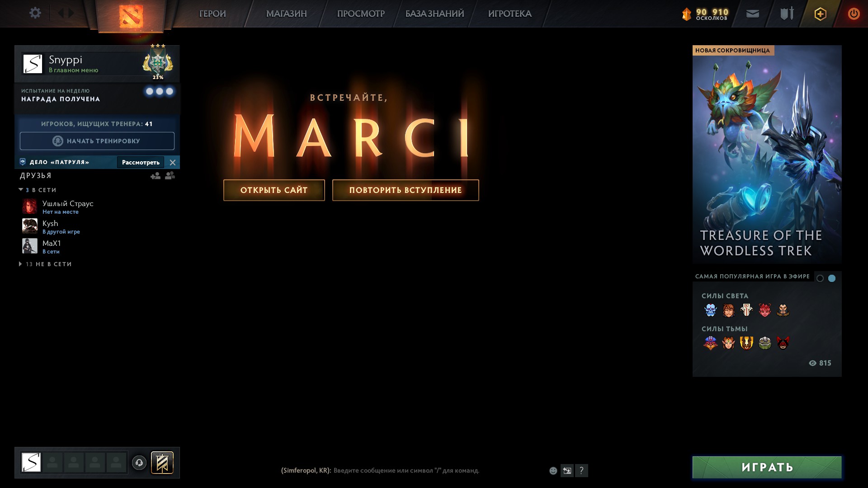Click the chat message input field
This screenshot has height=488, width=868.
[406, 470]
